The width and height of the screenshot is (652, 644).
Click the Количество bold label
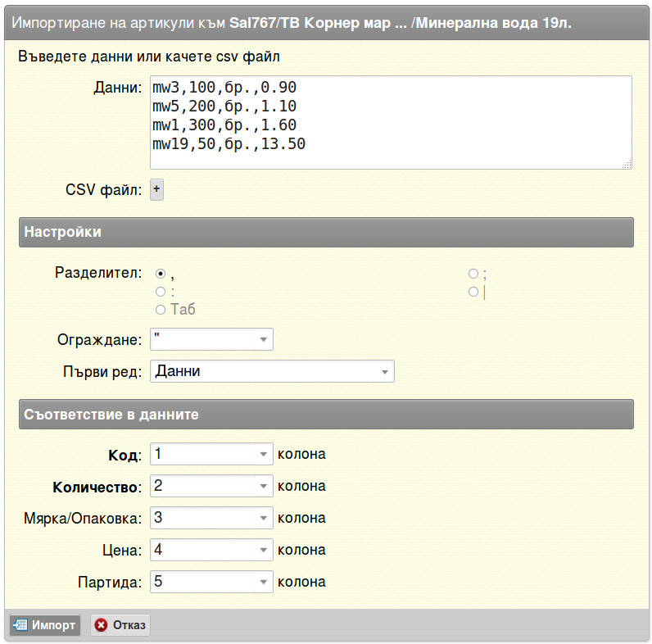pos(97,488)
